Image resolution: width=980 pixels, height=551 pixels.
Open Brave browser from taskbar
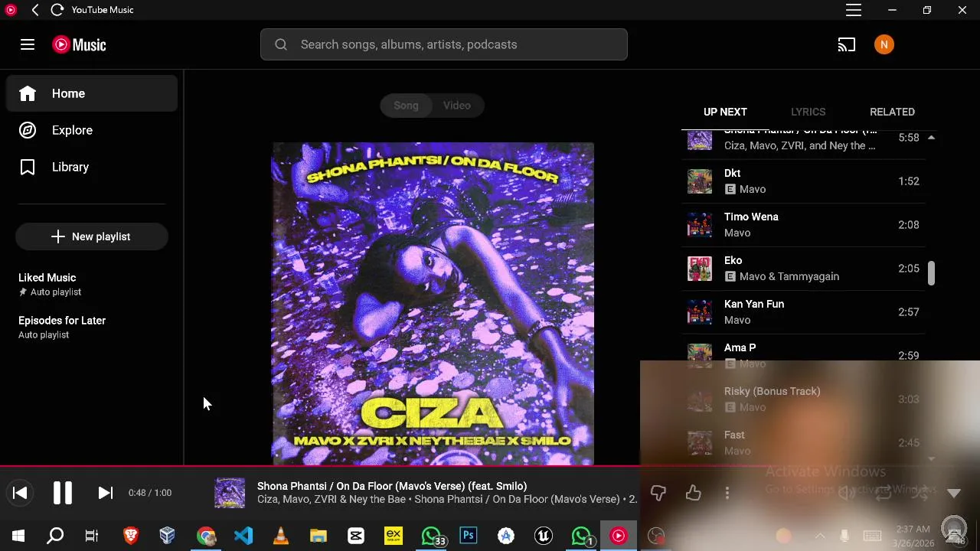pyautogui.click(x=131, y=536)
